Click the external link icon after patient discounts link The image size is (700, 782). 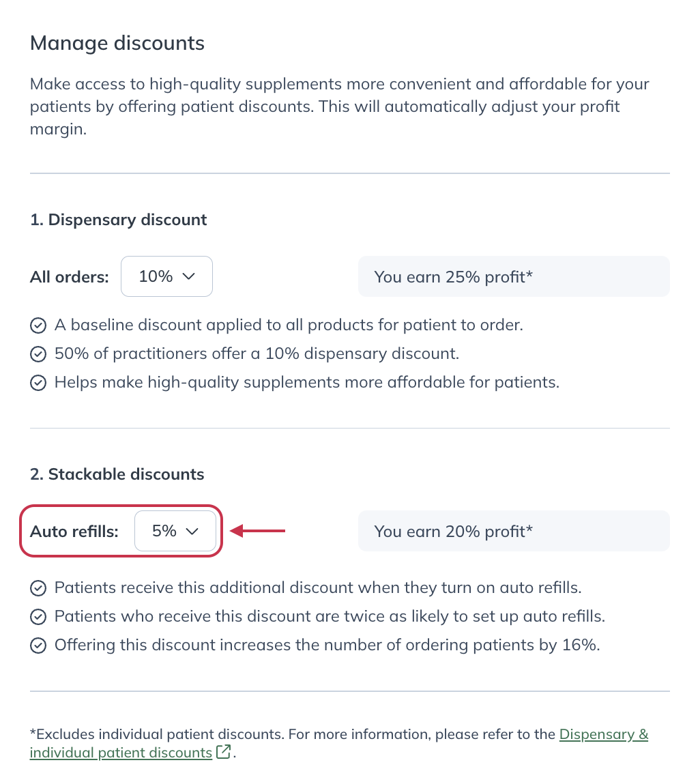point(223,751)
